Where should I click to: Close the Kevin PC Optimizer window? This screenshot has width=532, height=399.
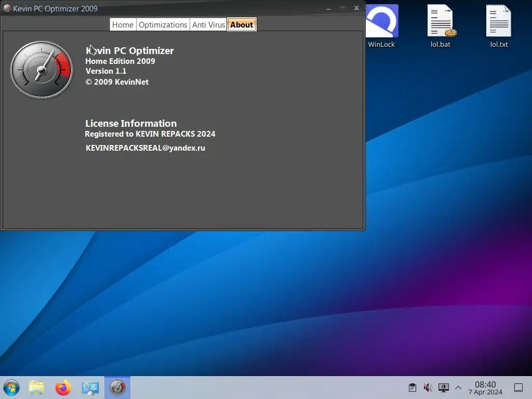[x=356, y=8]
